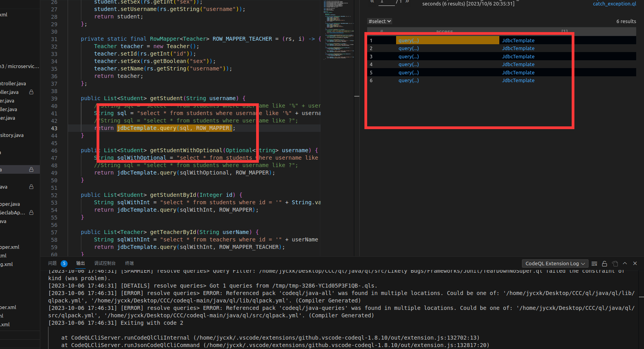Go to the next results page arrow

coord(407,2)
